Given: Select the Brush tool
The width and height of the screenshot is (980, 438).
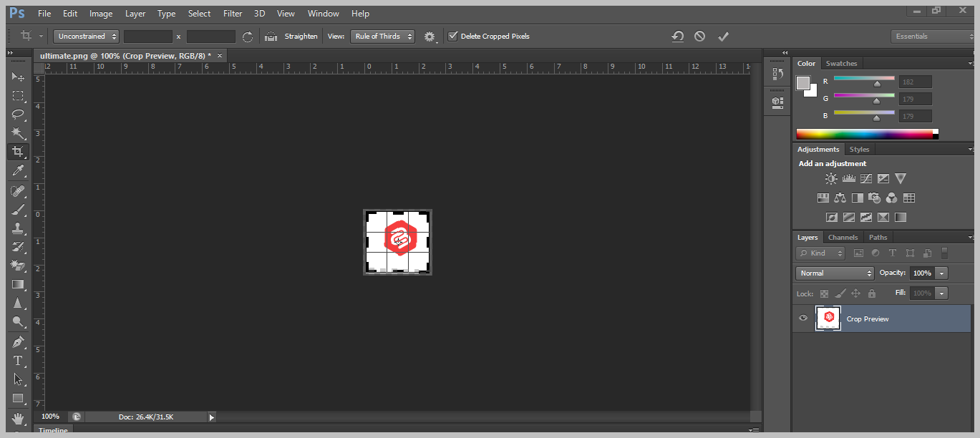Looking at the screenshot, I should pyautogui.click(x=18, y=210).
